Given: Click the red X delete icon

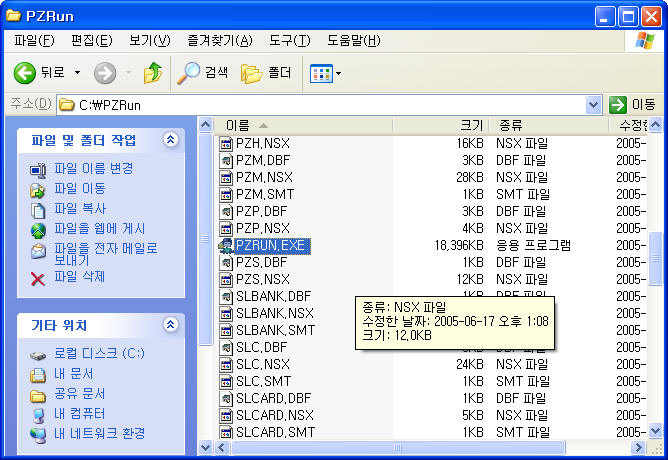Looking at the screenshot, I should [38, 279].
